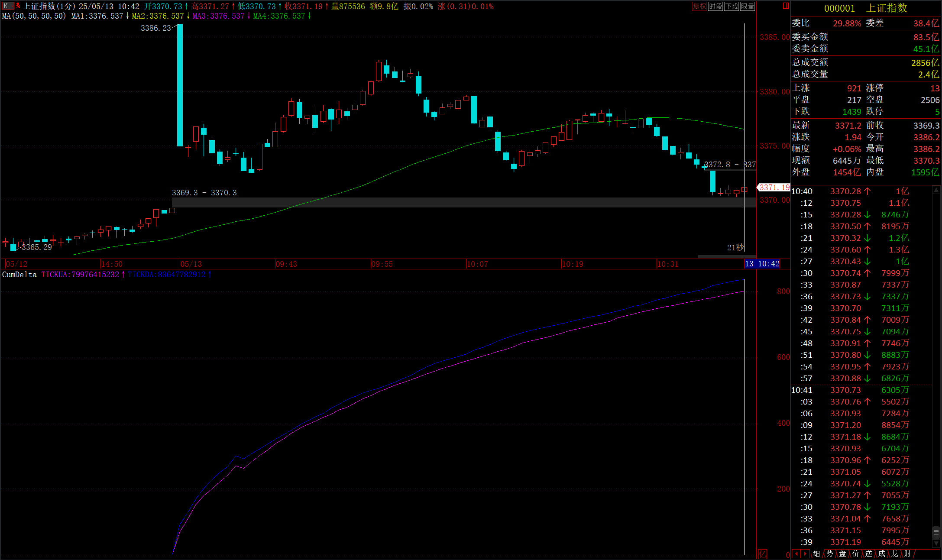Screen dimensions: 942x560
Task: Click the right arrow before the bottom tabs
Action: (805, 554)
